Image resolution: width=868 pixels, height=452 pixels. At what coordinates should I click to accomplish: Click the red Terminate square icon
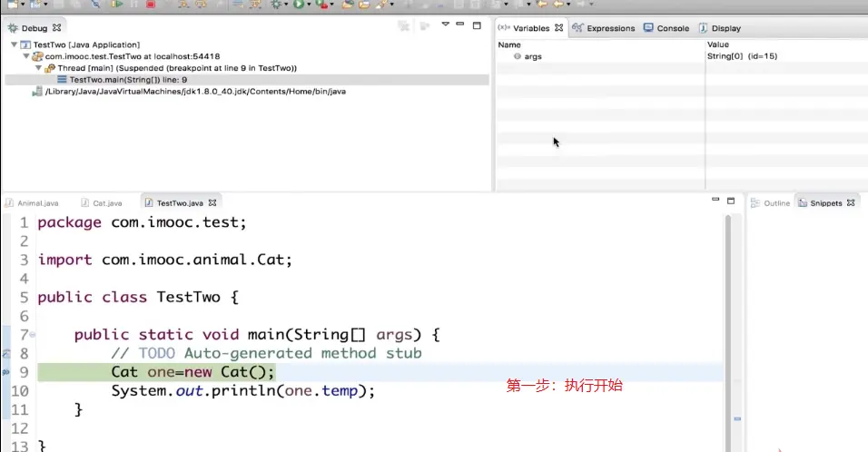click(151, 5)
